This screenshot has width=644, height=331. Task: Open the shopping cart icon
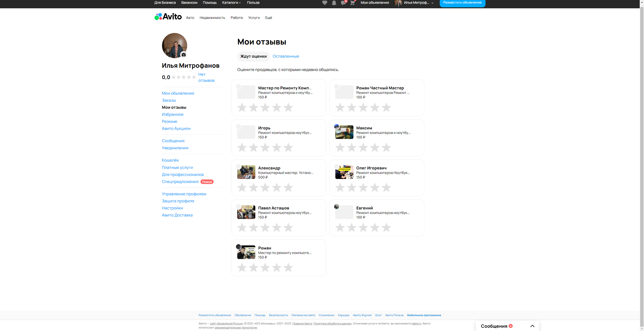(x=352, y=3)
